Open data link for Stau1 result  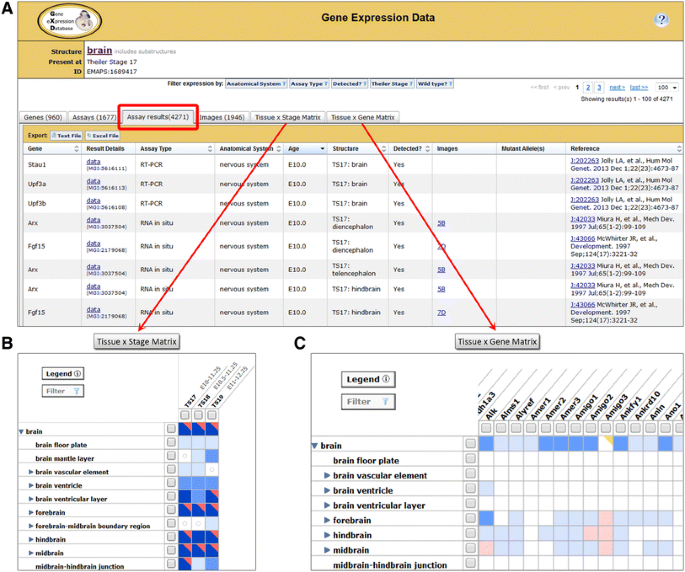coord(92,159)
